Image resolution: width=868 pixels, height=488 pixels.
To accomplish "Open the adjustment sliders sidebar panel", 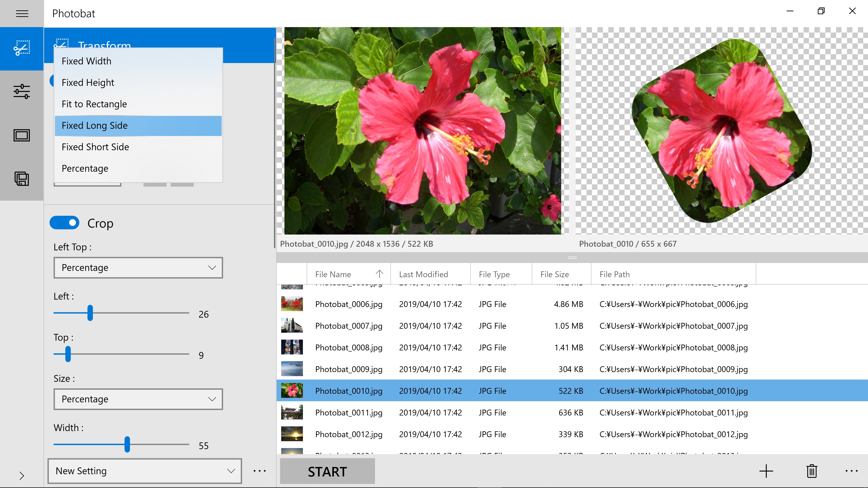I will tap(22, 91).
